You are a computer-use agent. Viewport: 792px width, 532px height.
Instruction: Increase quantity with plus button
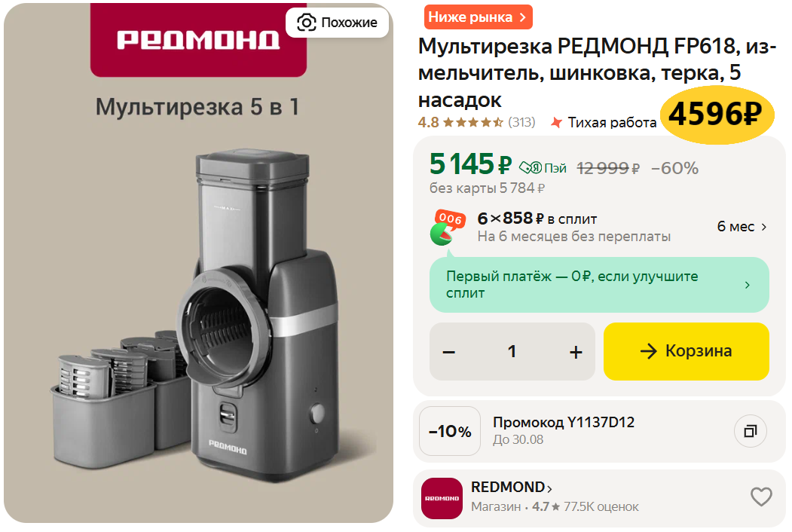pyautogui.click(x=576, y=352)
